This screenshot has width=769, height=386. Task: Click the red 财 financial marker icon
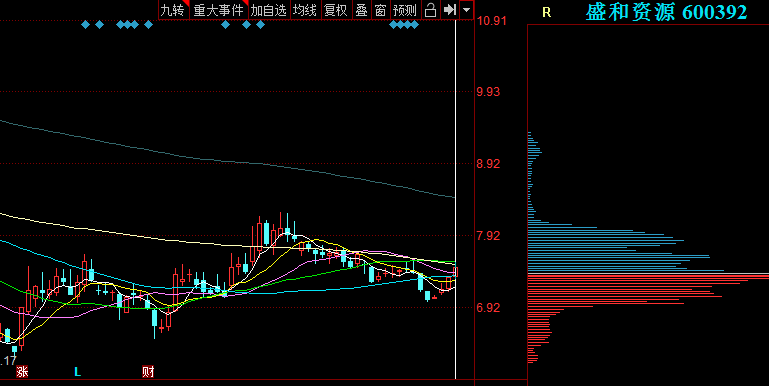tap(148, 372)
